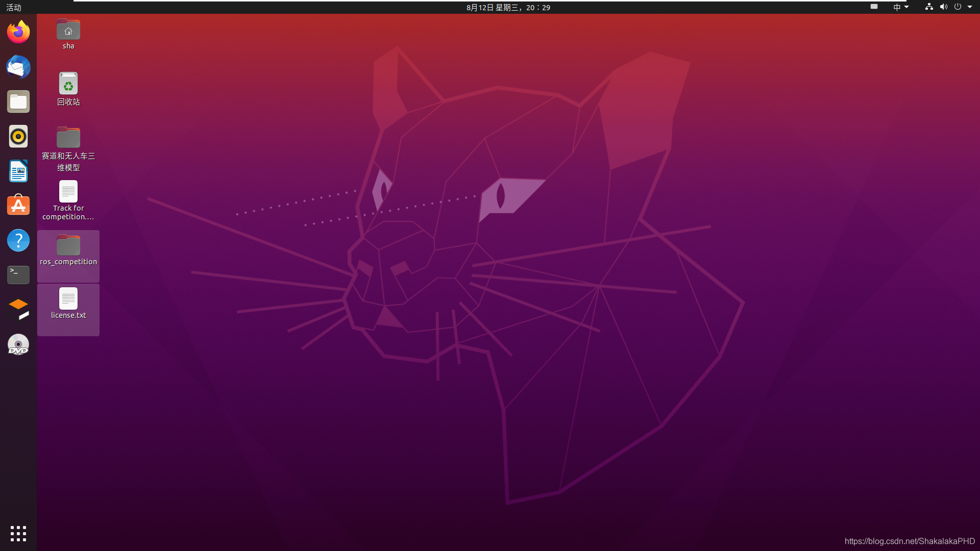
Task: Launch Thunderbird mail from the dock
Action: [x=18, y=67]
